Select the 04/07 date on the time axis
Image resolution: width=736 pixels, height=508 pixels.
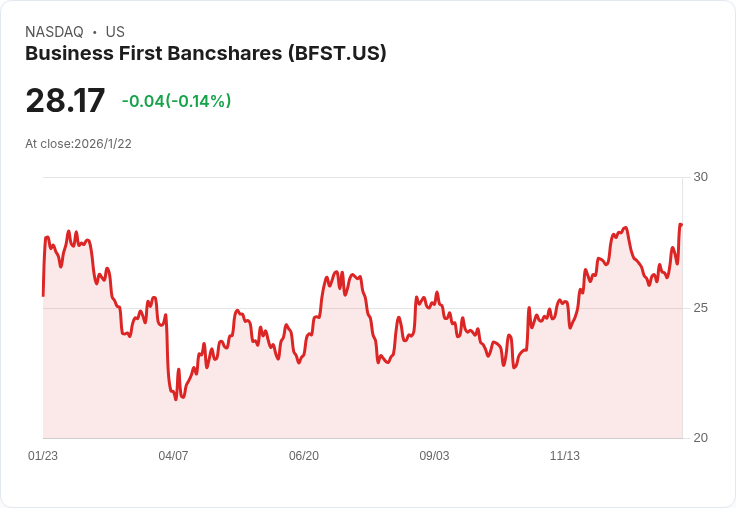click(x=173, y=456)
